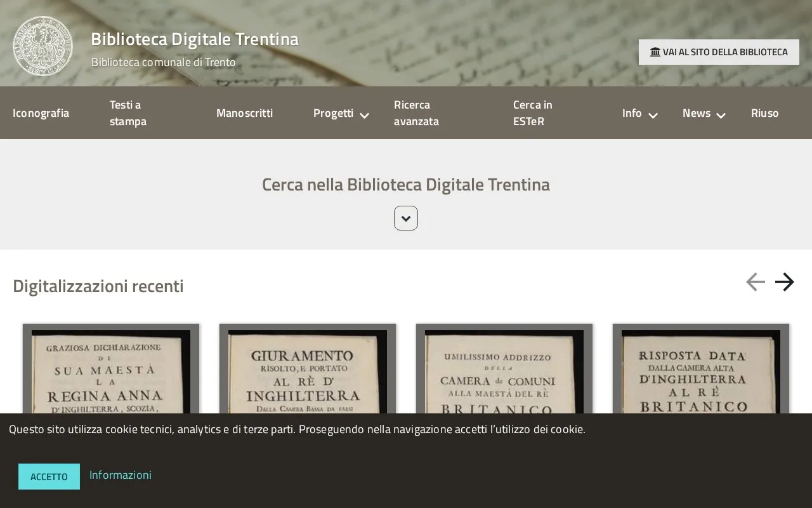Image resolution: width=812 pixels, height=508 pixels.
Task: Open the Info dropdown menu
Action: click(x=639, y=113)
